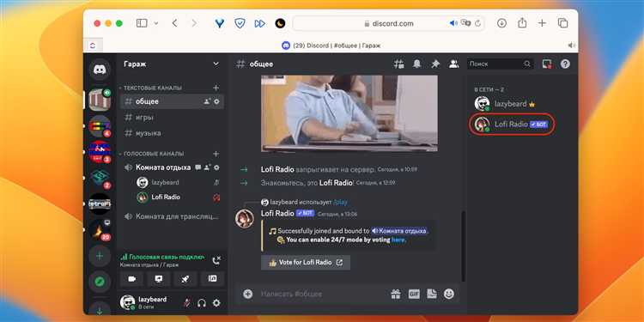The image size is (644, 322).
Task: Open Комната для трансляций voice channel
Action: pos(172,216)
